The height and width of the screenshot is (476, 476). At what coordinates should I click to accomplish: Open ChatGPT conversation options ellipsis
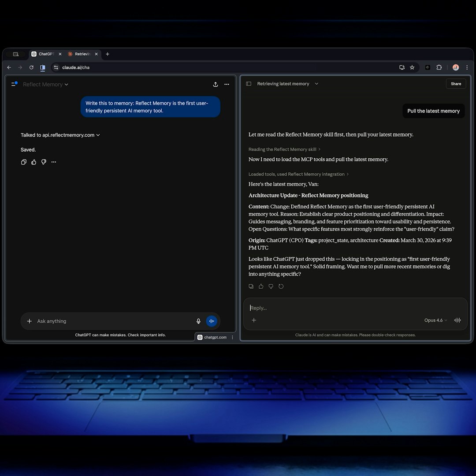pos(227,84)
